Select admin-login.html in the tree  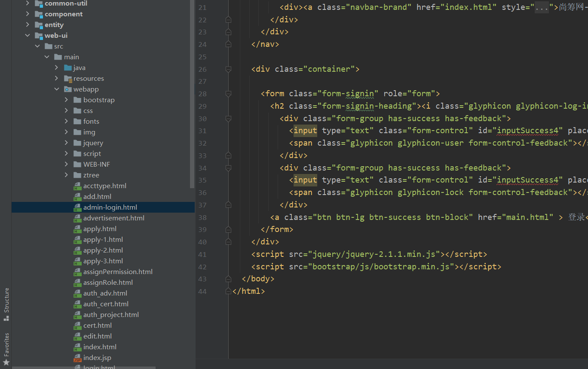(103, 207)
